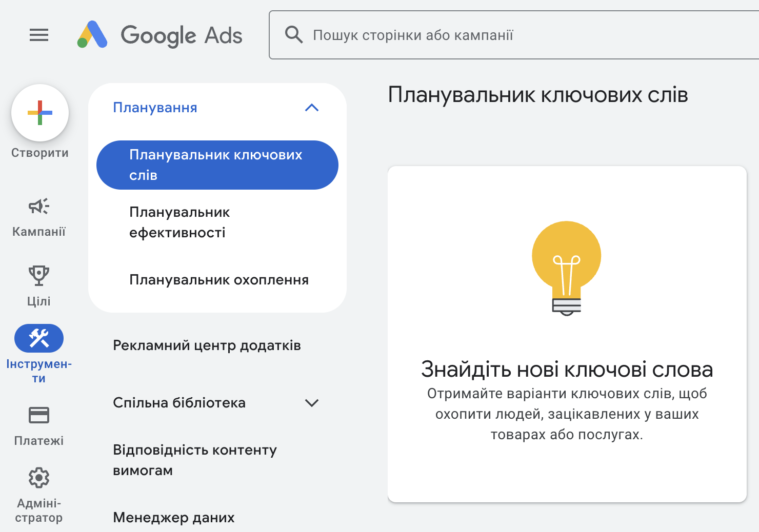This screenshot has width=759, height=532.
Task: Open the hamburger navigation menu
Action: pos(38,35)
